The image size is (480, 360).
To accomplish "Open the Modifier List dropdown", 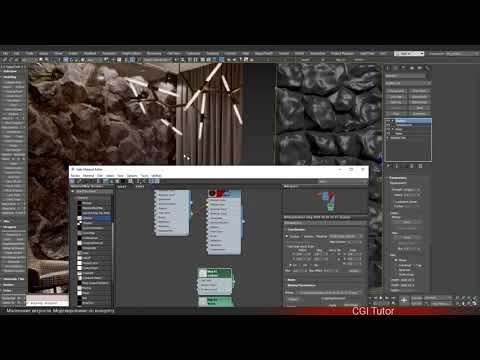I will [x=408, y=83].
